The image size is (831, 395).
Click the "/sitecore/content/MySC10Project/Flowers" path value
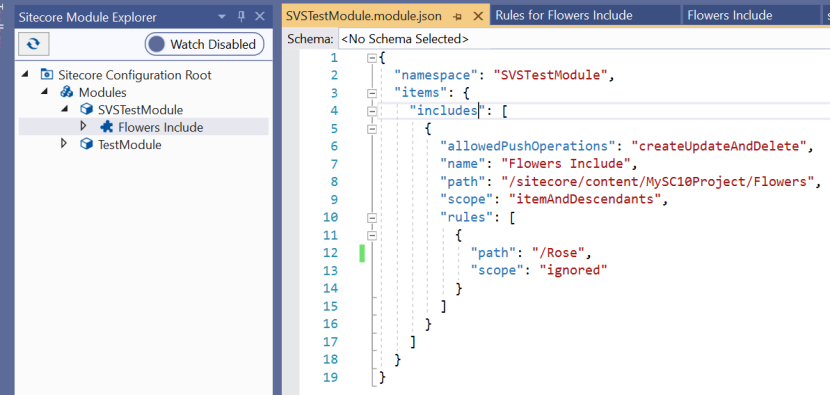coord(658,181)
